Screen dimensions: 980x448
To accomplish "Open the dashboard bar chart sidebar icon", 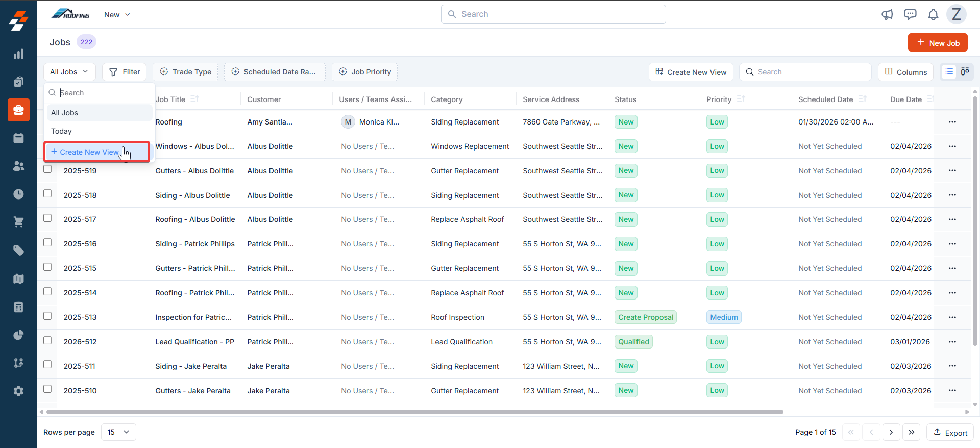I will [x=18, y=54].
